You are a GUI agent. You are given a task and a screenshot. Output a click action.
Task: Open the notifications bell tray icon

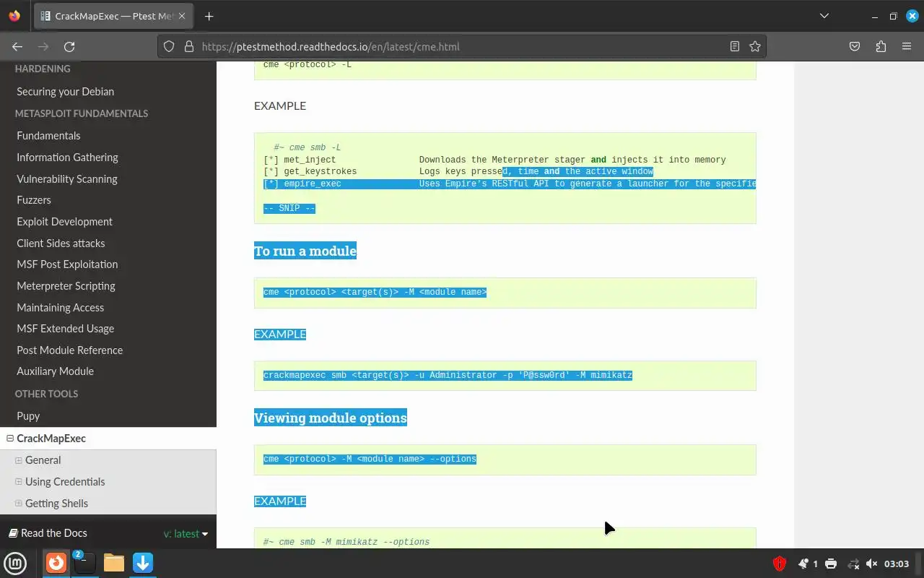[803, 564]
